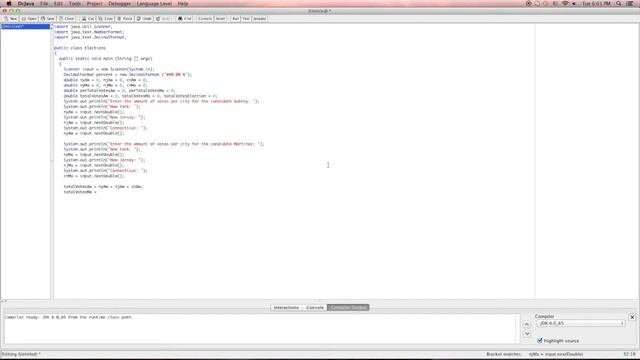This screenshot has width=640, height=360.
Task: Click the 'Editing (Untitled)' status bar text
Action: 21,354
